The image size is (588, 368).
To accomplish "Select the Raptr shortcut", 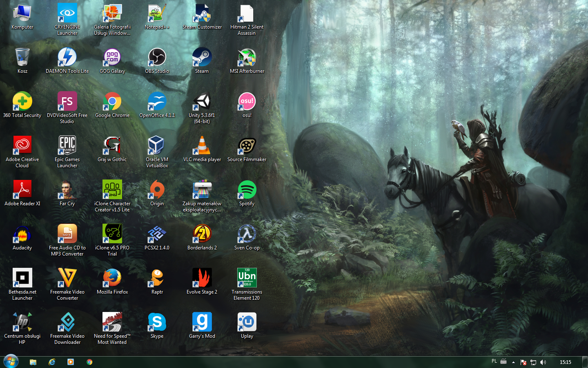I will pos(157,281).
